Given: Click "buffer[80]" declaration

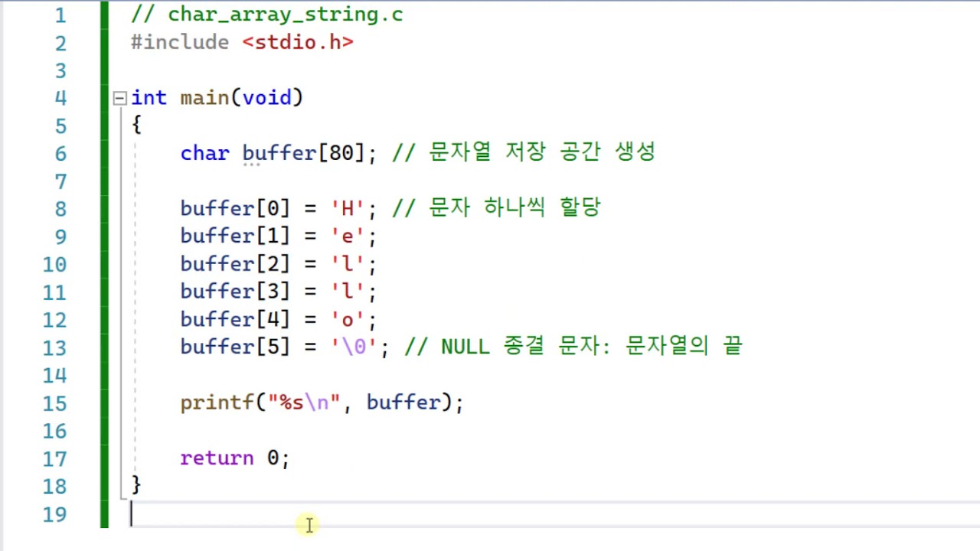Looking at the screenshot, I should [x=303, y=153].
